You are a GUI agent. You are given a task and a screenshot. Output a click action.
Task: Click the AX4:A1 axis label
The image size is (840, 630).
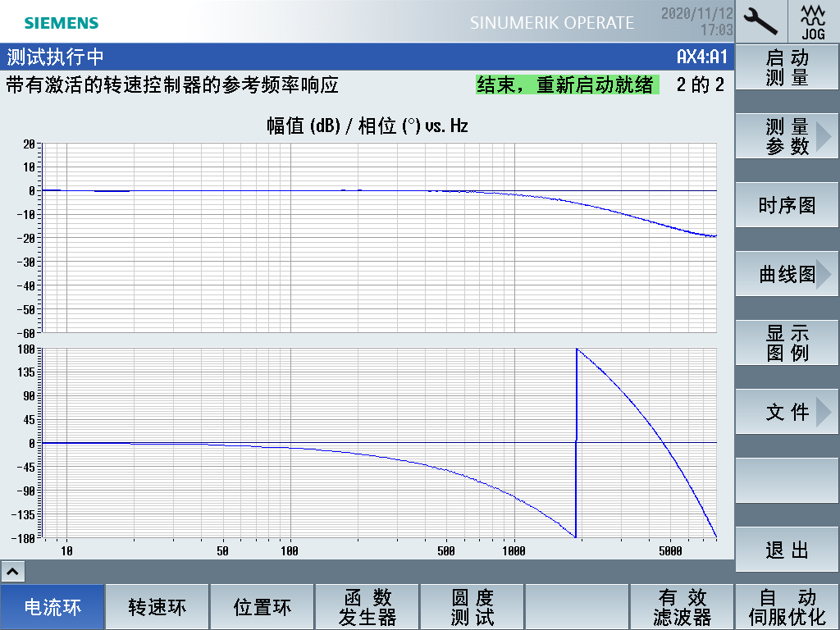pyautogui.click(x=701, y=57)
